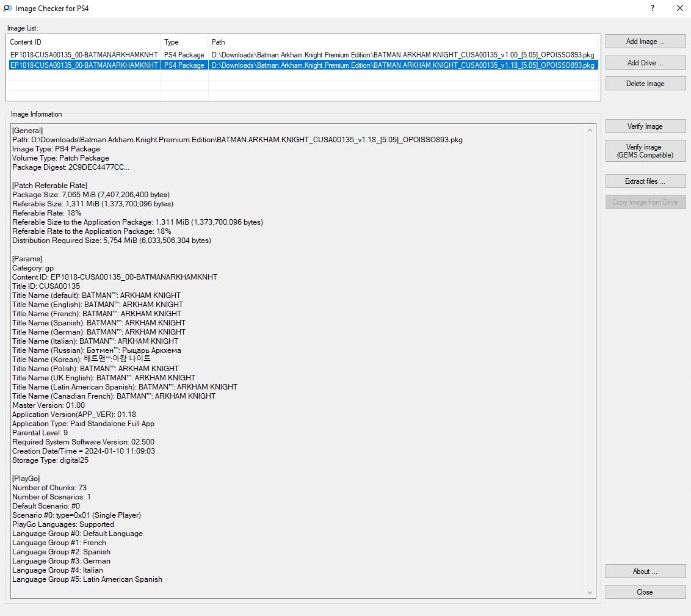691x616 pixels.
Task: Click the Title Name (Russian) line
Action: click(96, 351)
